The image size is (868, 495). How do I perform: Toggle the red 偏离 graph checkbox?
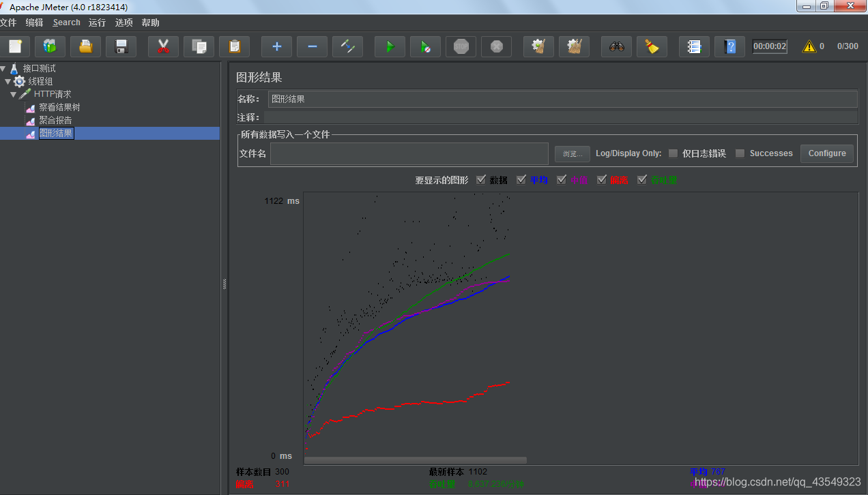coord(602,179)
